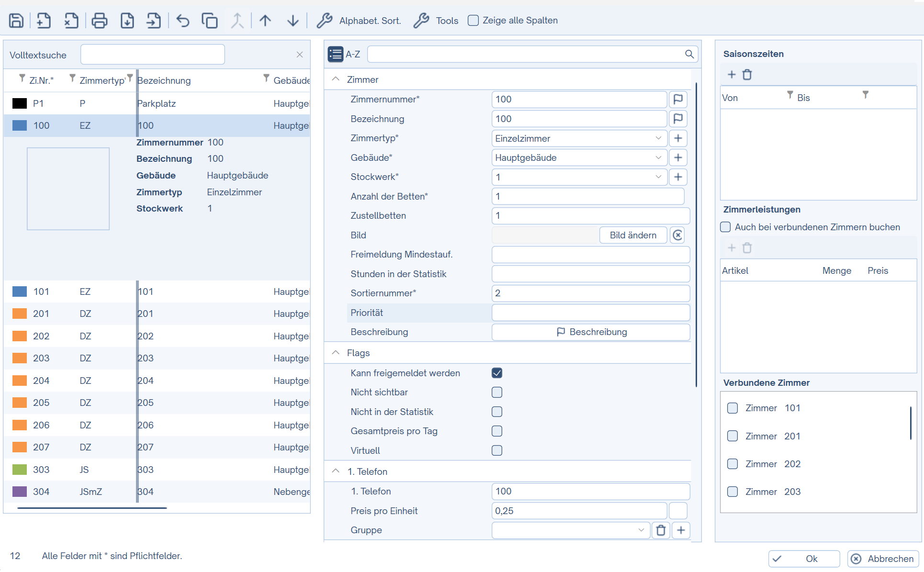924x572 pixels.
Task: Click the undo arrow icon
Action: (182, 21)
